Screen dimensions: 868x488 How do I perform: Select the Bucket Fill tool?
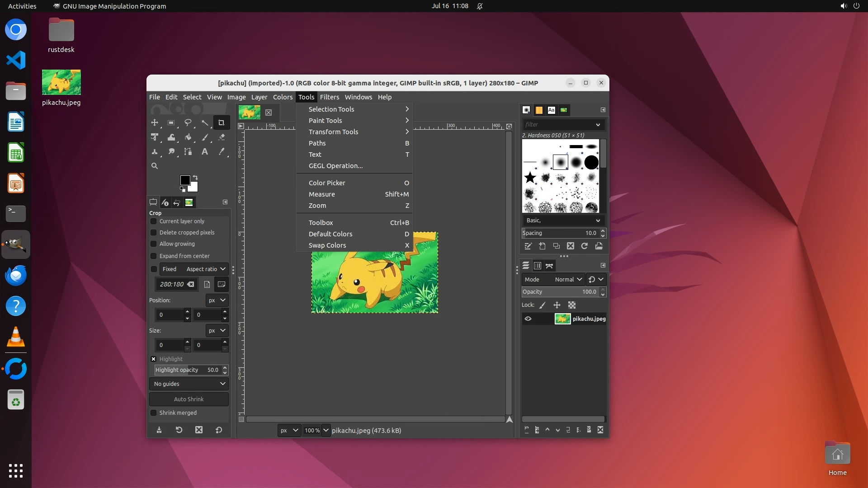pos(188,137)
